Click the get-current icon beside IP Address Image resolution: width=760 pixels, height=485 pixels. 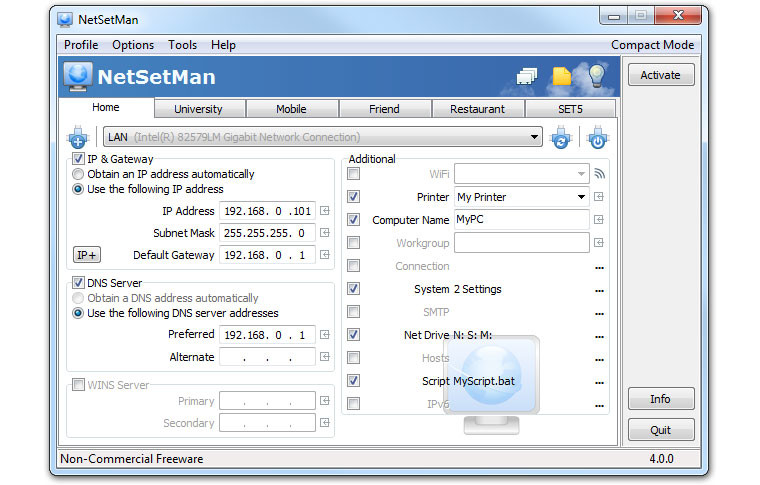pyautogui.click(x=324, y=211)
